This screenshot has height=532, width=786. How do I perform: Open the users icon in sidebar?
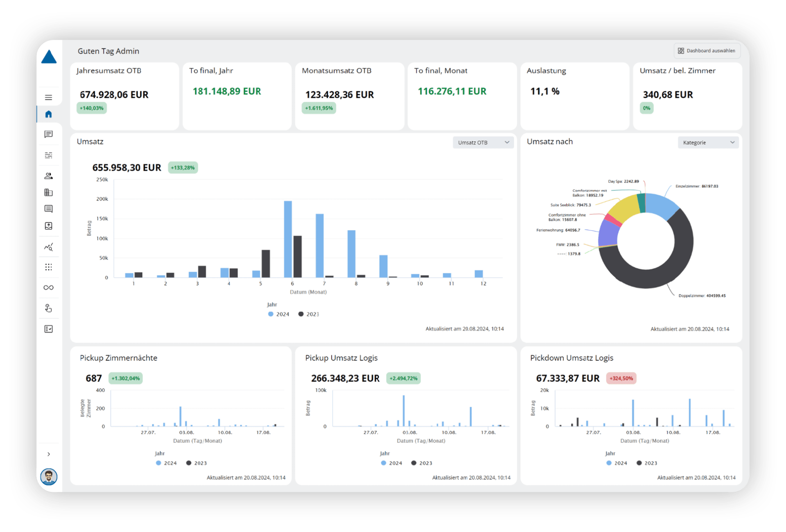[x=48, y=176]
